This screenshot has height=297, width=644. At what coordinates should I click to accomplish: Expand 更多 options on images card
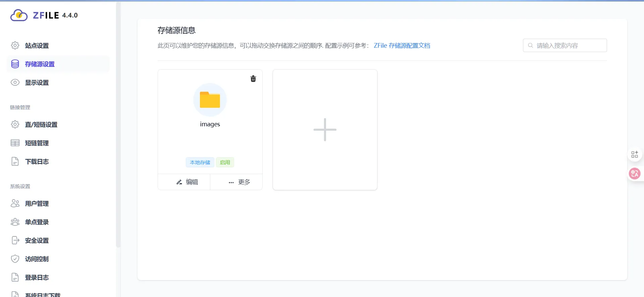point(236,182)
